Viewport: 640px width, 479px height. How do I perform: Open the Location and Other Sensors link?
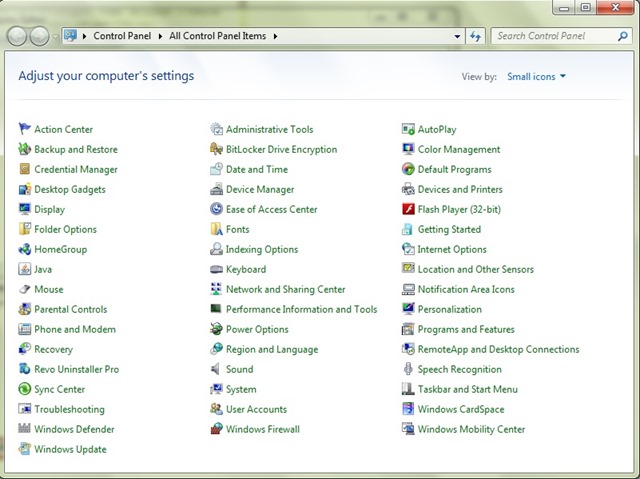click(476, 269)
